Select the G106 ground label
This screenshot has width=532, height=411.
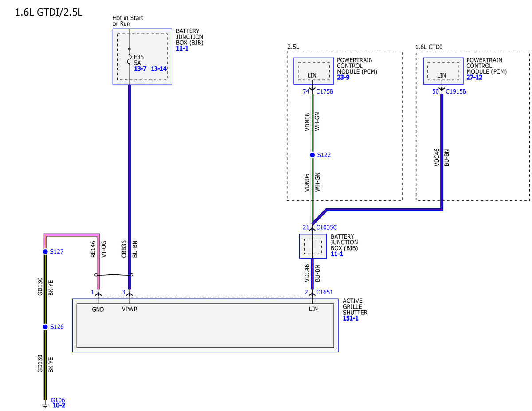(58, 399)
